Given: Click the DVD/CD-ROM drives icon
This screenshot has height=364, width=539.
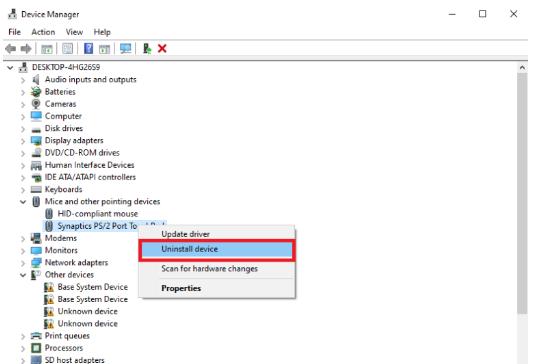Looking at the screenshot, I should coord(36,153).
